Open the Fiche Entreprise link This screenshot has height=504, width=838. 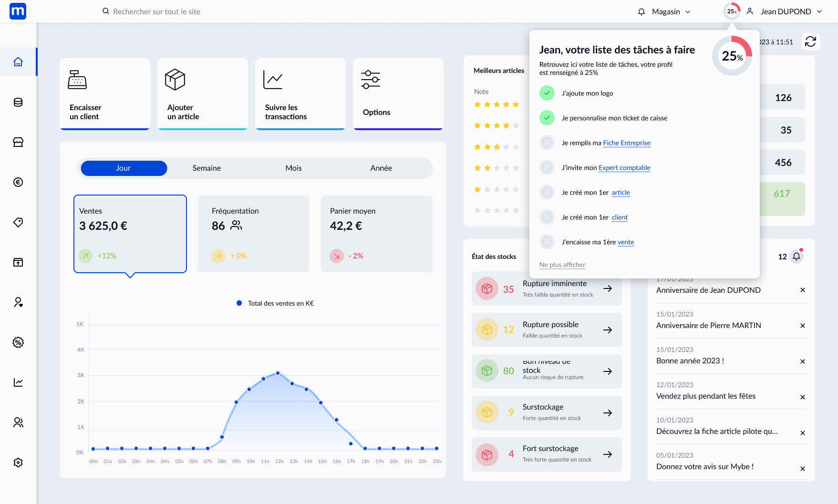(x=626, y=143)
